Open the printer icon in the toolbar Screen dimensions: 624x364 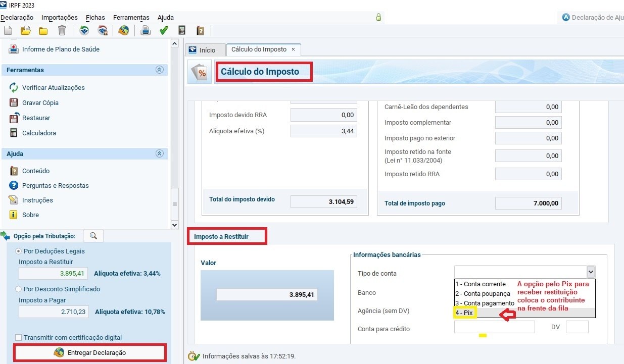coord(146,30)
